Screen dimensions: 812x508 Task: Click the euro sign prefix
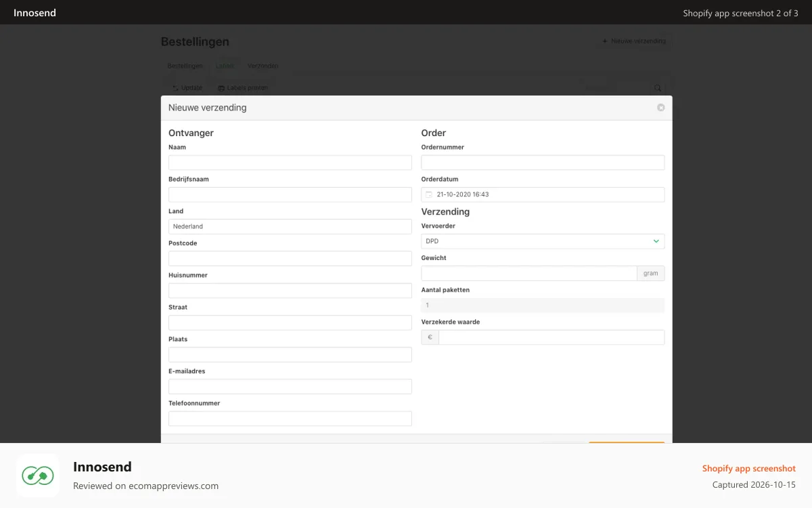pyautogui.click(x=430, y=337)
